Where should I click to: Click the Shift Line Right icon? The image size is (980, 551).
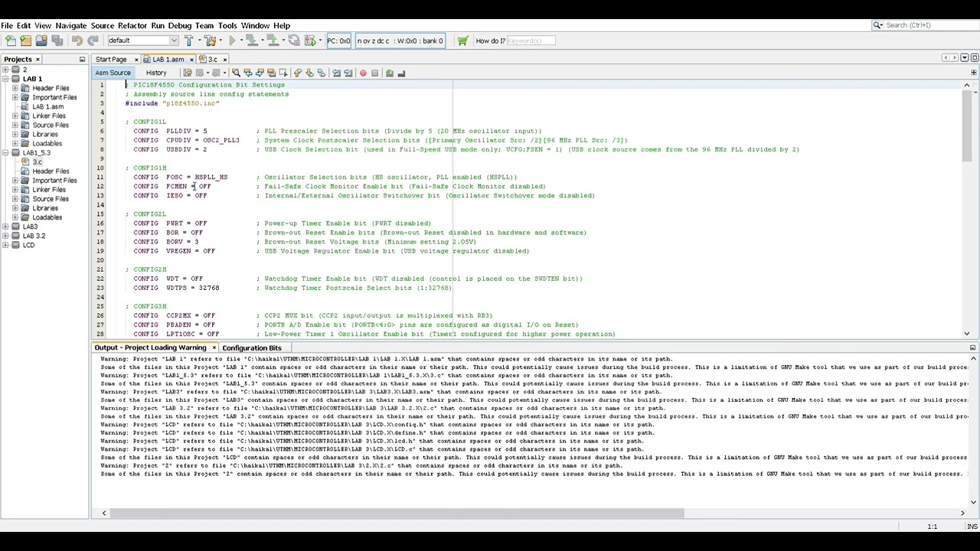[348, 73]
